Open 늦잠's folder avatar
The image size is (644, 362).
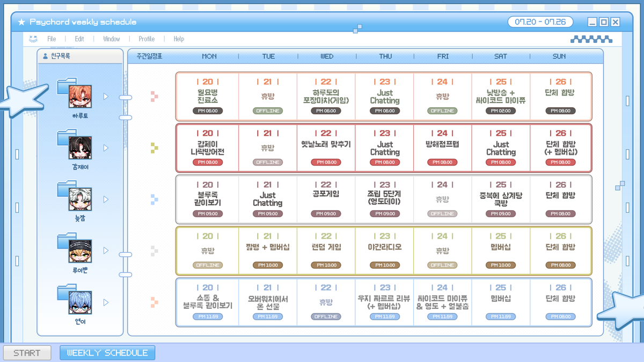coord(75,196)
